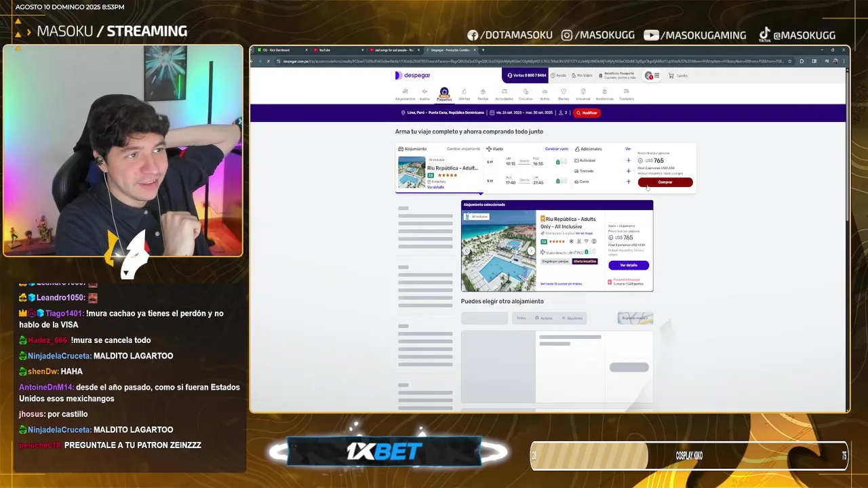Select the Hoteles accommodation filter tab
Image resolution: width=868 pixels, height=488 pixels.
544,318
